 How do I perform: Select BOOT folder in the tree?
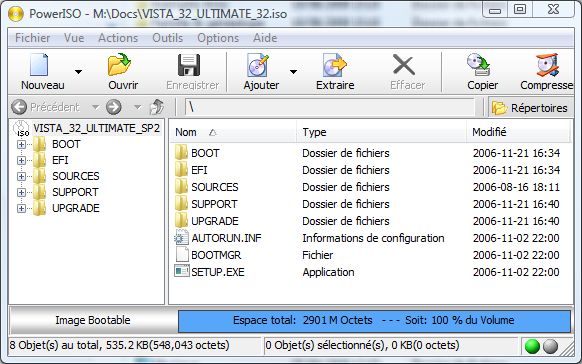pos(66,144)
